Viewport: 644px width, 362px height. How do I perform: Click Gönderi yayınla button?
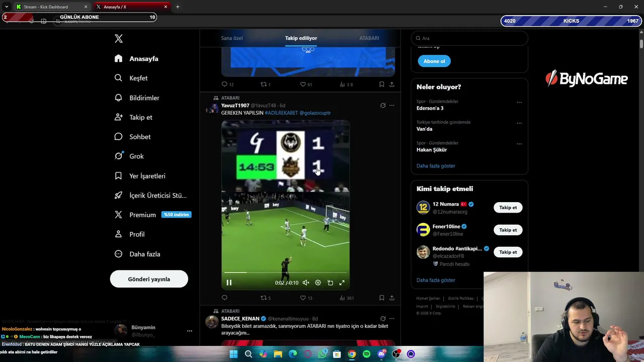(149, 279)
